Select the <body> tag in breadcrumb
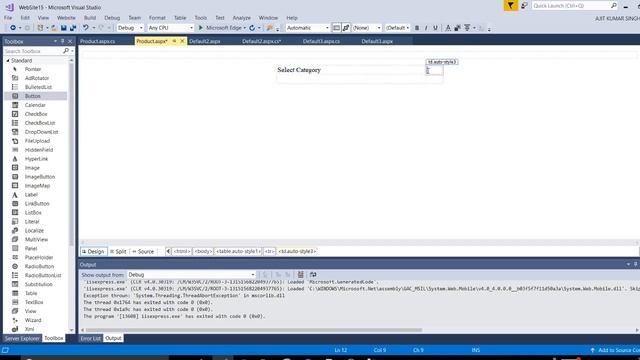The width and height of the screenshot is (640, 360). point(203,251)
